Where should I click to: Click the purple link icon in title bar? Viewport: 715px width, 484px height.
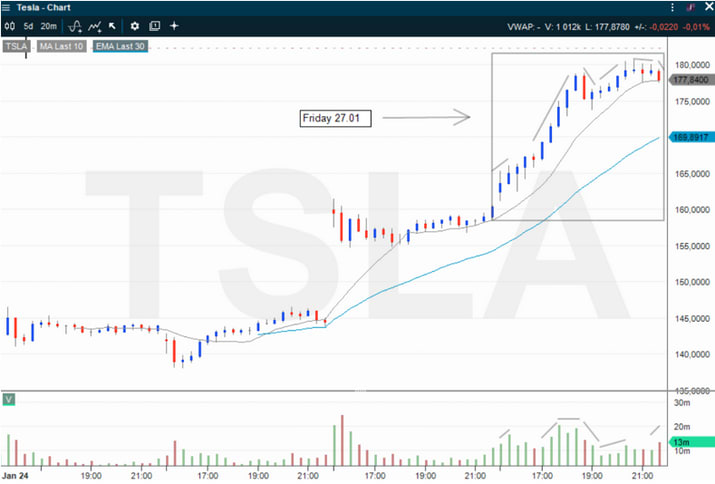click(691, 7)
